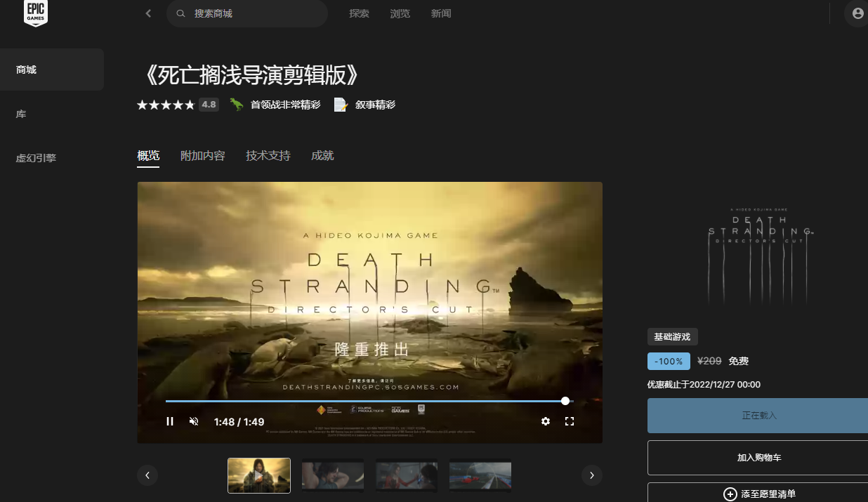Unmute the trailer audio

195,421
